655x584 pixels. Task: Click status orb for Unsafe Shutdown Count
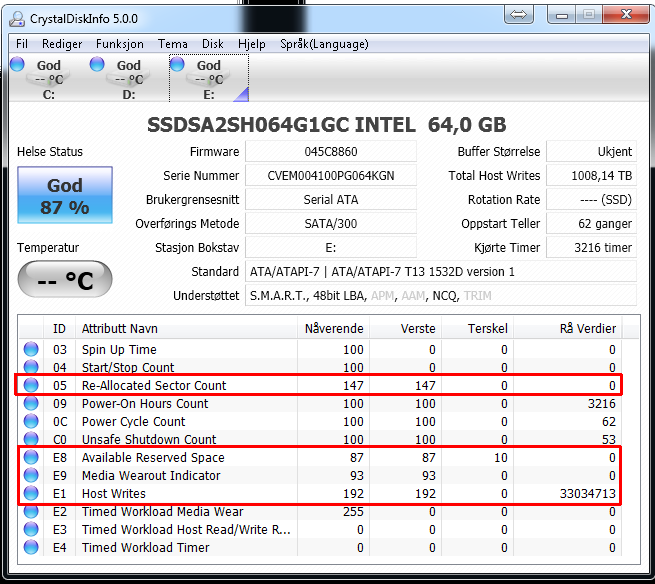[31, 439]
